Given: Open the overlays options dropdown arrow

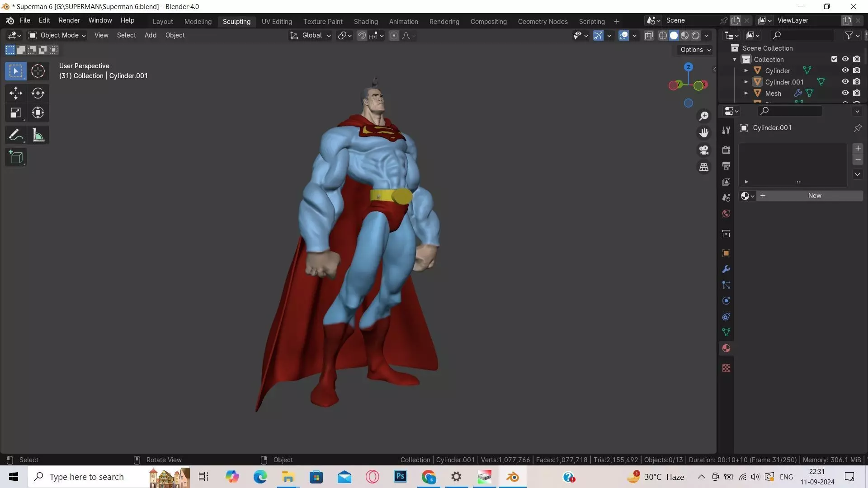Looking at the screenshot, I should pos(634,36).
